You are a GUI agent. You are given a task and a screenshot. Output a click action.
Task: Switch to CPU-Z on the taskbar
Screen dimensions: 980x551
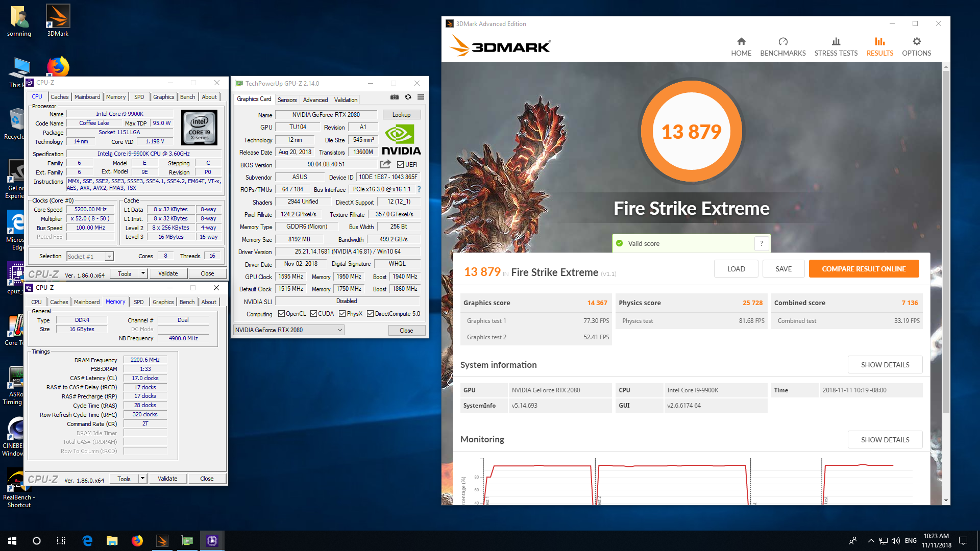[212, 541]
